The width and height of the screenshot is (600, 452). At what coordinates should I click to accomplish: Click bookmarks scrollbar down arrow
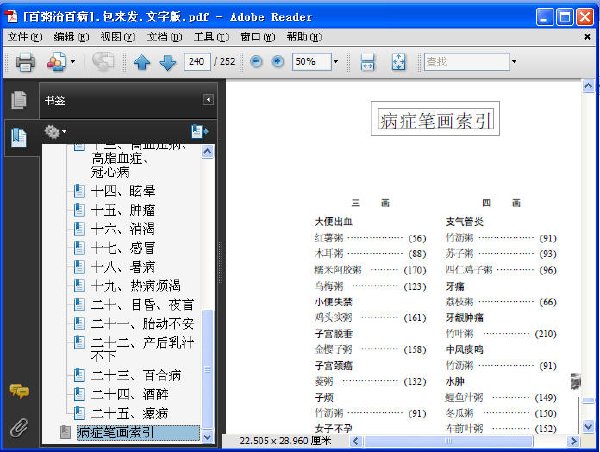pos(207,436)
